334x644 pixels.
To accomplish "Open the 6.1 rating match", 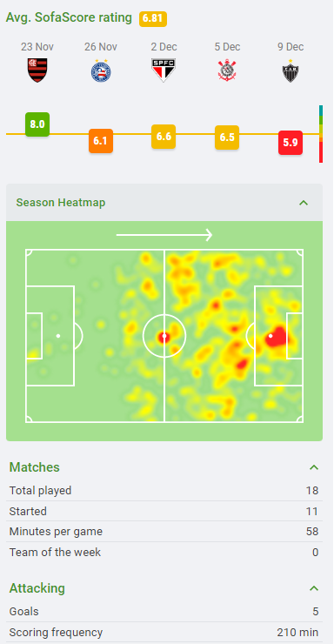I will [101, 141].
